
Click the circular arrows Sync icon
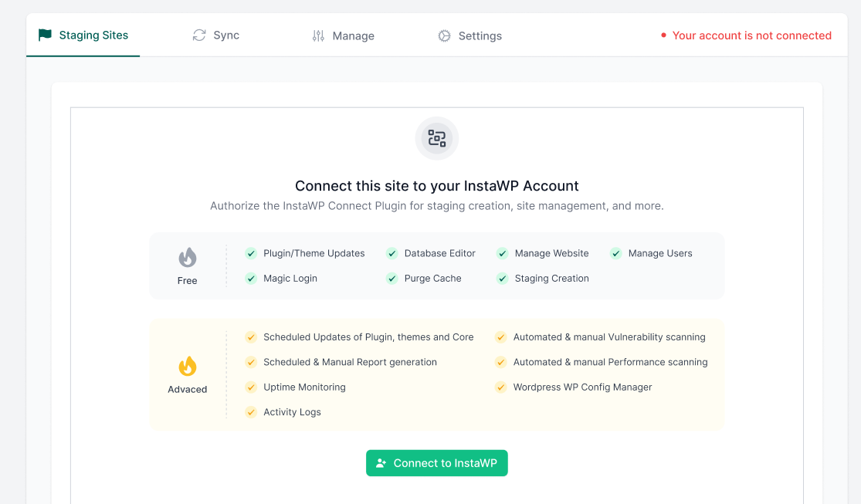[199, 36]
